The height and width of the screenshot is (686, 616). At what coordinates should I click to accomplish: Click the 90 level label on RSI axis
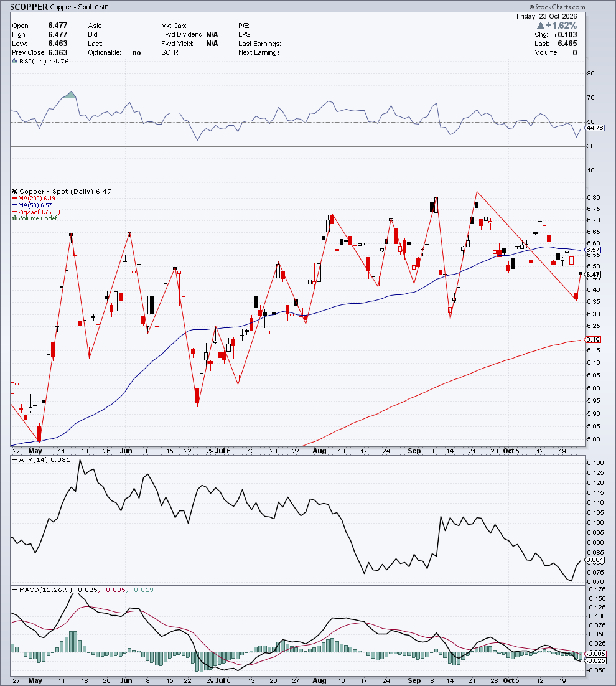(590, 73)
